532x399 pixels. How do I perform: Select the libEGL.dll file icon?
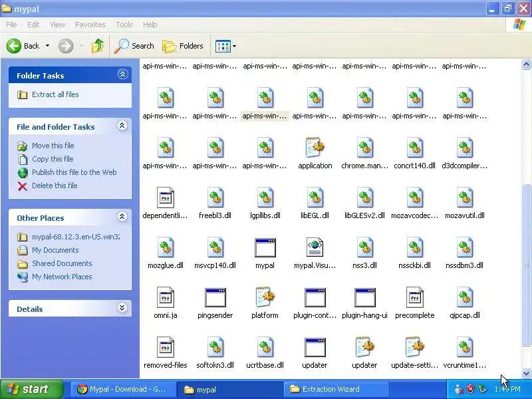[x=315, y=198]
